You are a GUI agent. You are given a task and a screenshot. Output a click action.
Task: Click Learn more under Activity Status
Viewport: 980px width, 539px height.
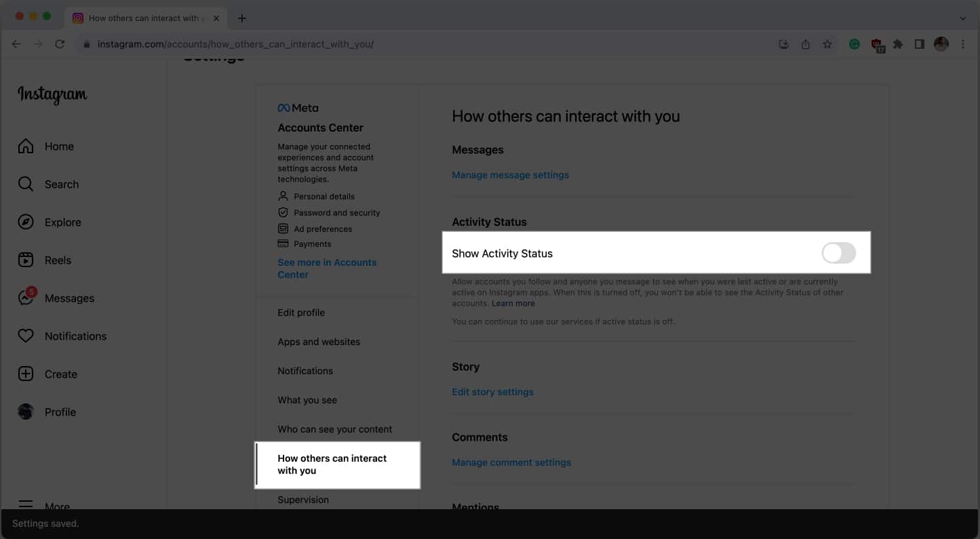[513, 303]
